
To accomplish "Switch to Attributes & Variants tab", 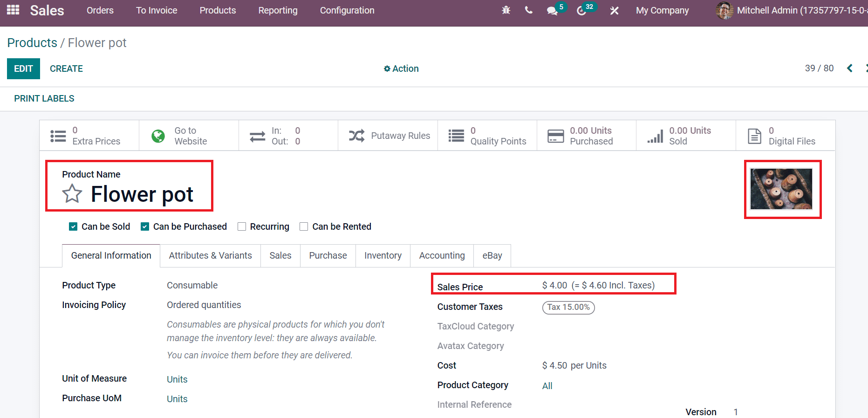I will (210, 255).
